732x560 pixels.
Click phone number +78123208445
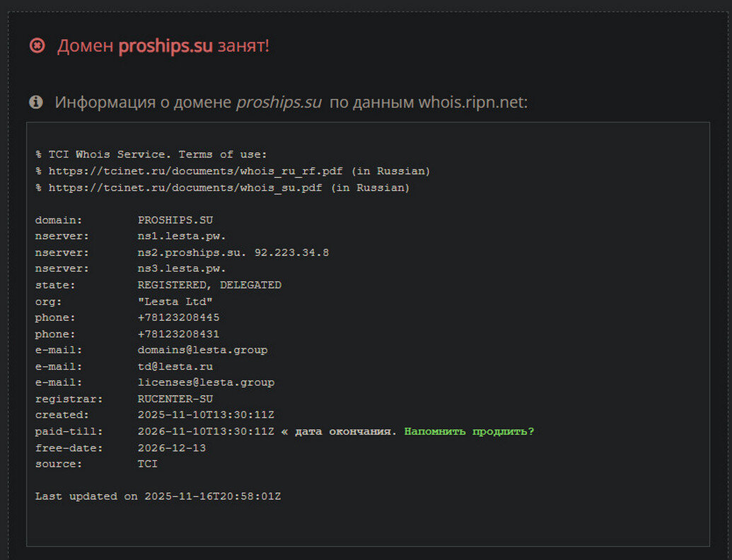point(178,317)
